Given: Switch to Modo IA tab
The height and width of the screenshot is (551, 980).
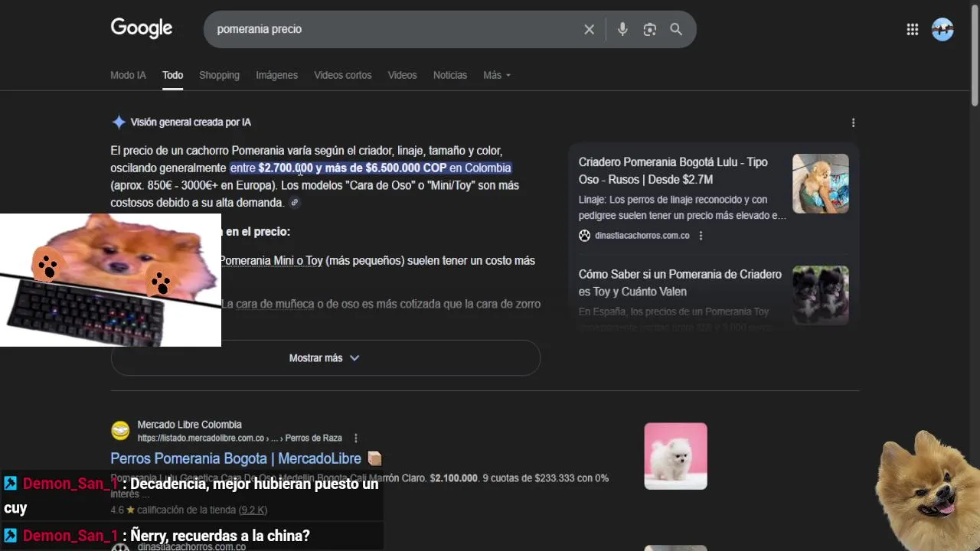Looking at the screenshot, I should (x=128, y=75).
